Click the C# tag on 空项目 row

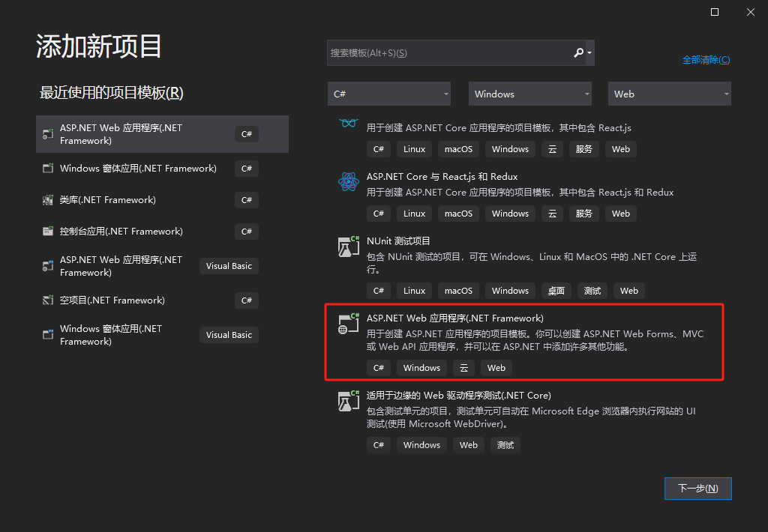click(246, 300)
